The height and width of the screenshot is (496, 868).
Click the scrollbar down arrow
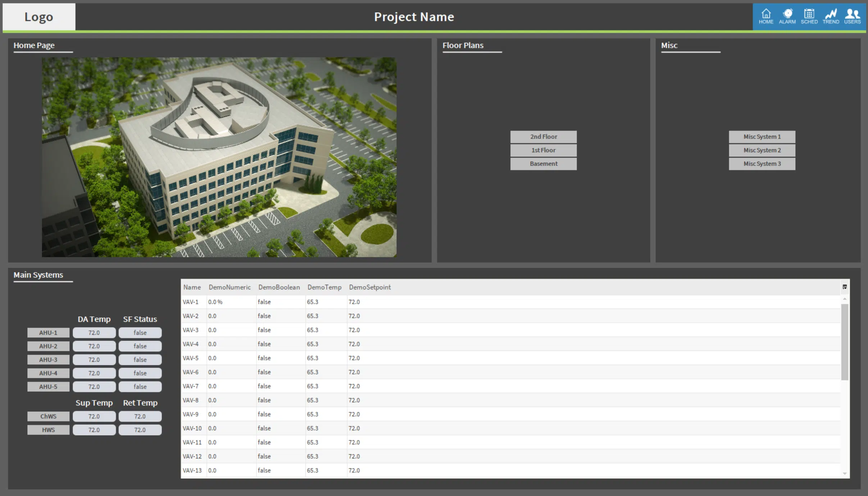pyautogui.click(x=845, y=474)
